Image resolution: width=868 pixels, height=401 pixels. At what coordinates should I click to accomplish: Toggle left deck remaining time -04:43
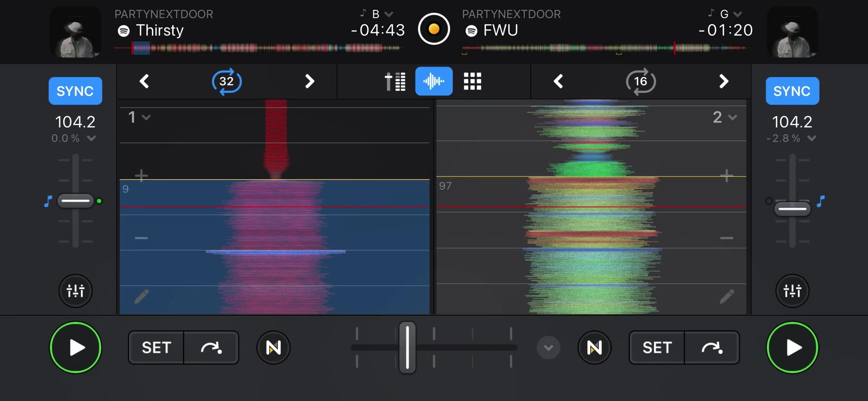tap(378, 30)
